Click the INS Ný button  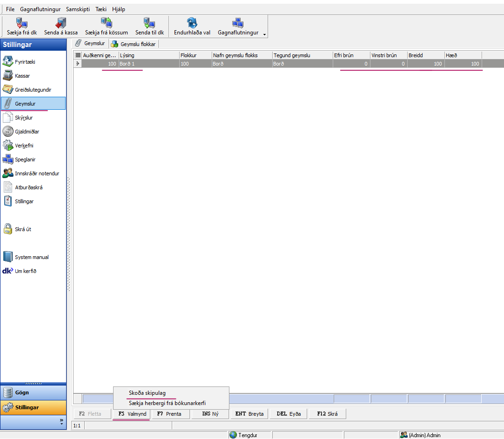[x=210, y=414]
